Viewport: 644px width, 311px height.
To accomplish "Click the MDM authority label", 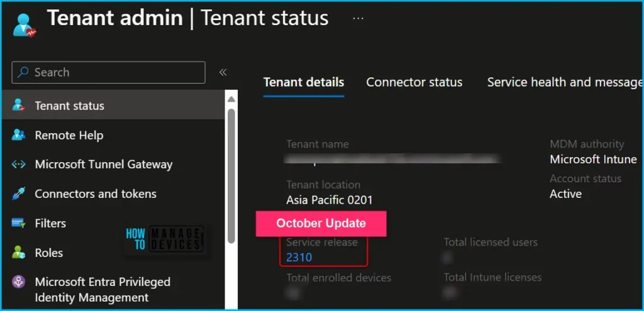I will point(587,145).
